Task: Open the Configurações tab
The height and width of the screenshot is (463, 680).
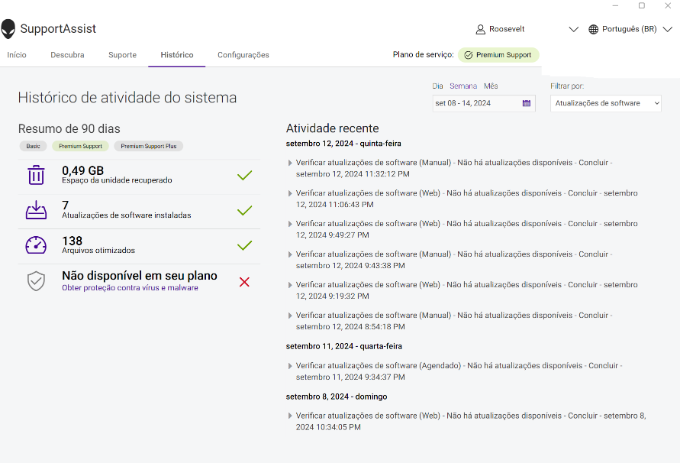Action: tap(243, 55)
